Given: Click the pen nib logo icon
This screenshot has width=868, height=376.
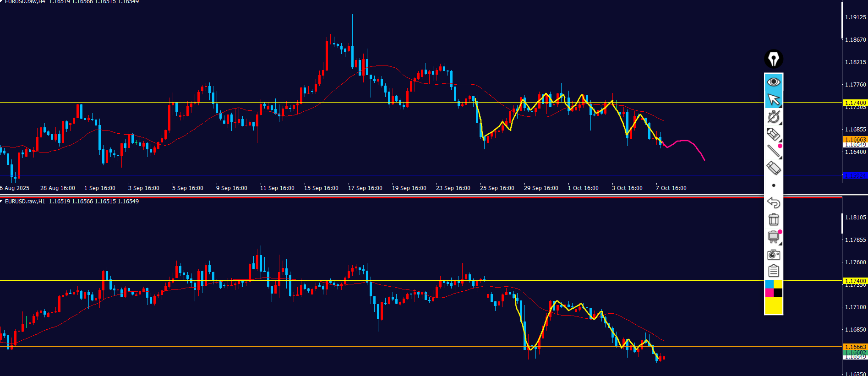Looking at the screenshot, I should pyautogui.click(x=774, y=59).
